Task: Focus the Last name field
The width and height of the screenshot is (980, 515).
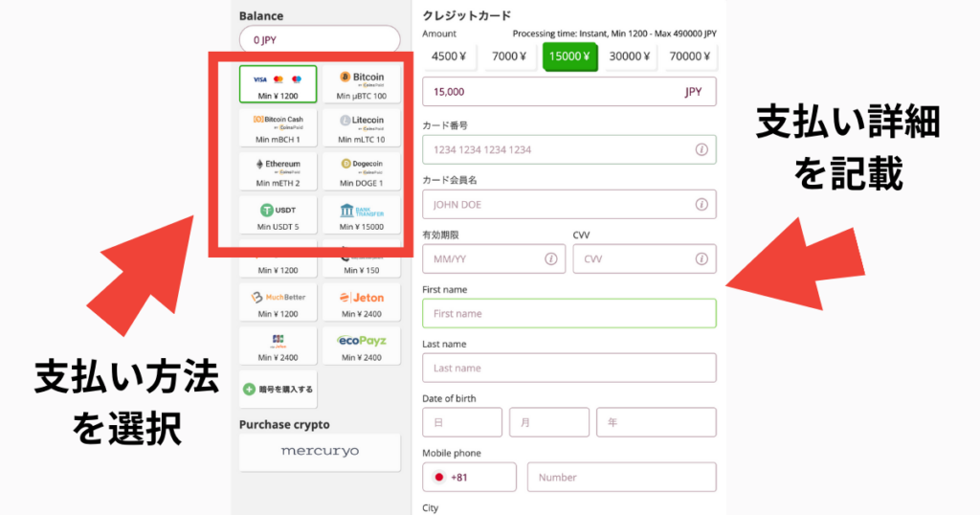Action: [569, 369]
